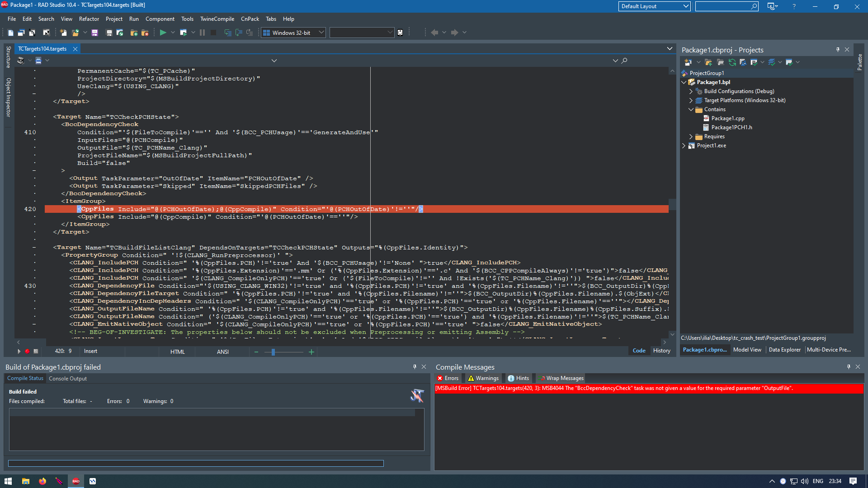Click the green Sync project icon

pos(732,62)
